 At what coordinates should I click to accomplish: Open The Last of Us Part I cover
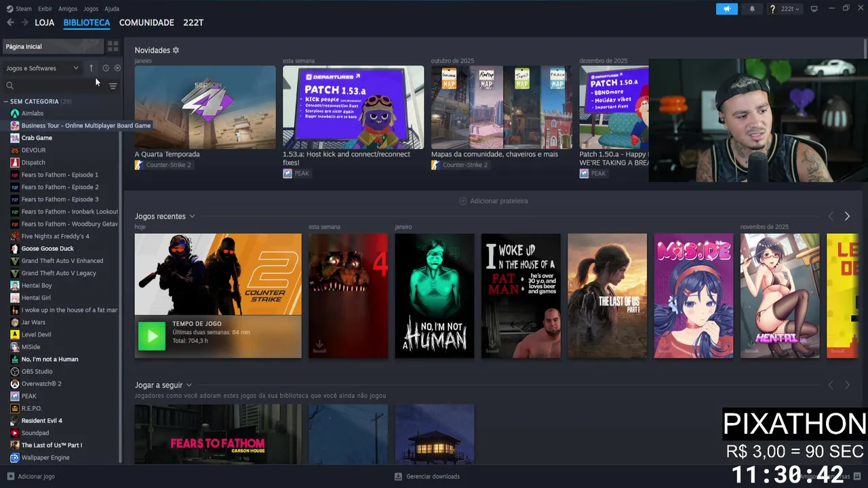pos(607,296)
